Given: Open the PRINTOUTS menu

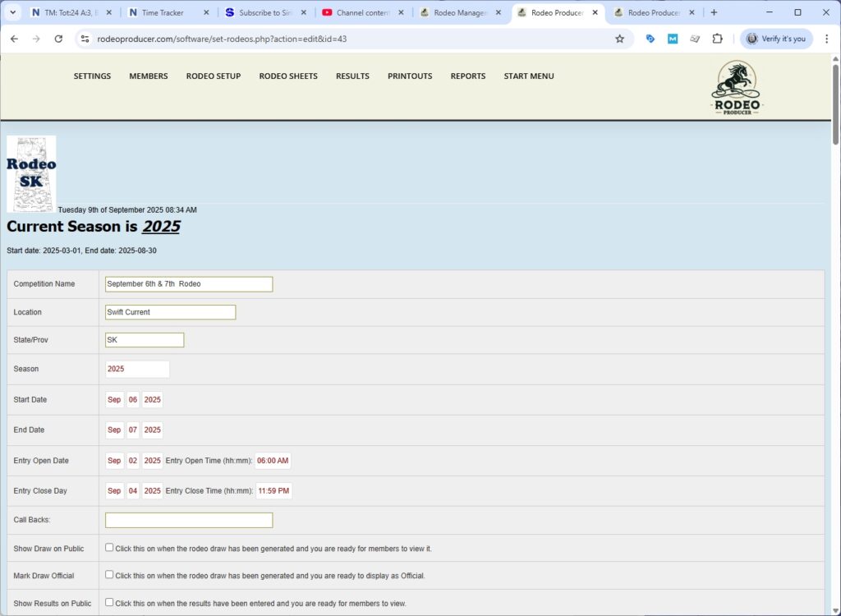Looking at the screenshot, I should 409,76.
